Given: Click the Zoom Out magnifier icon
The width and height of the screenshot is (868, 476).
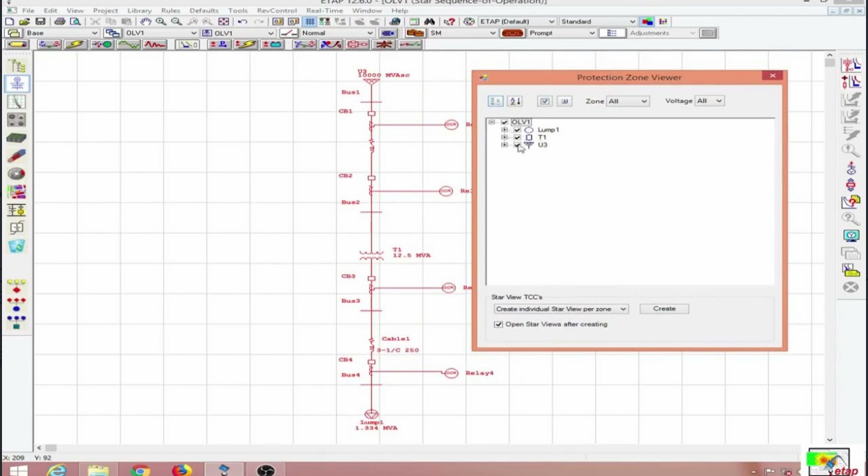Looking at the screenshot, I should coord(176,22).
